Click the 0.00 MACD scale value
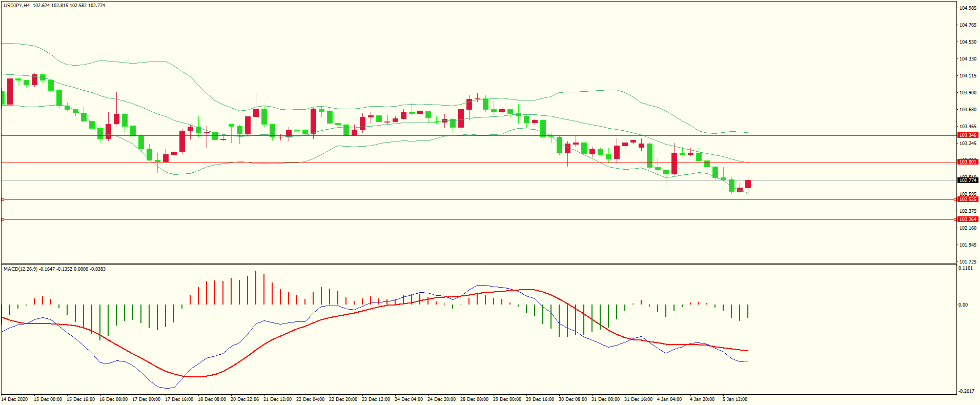Screen dimensions: 980x405 click(963, 305)
